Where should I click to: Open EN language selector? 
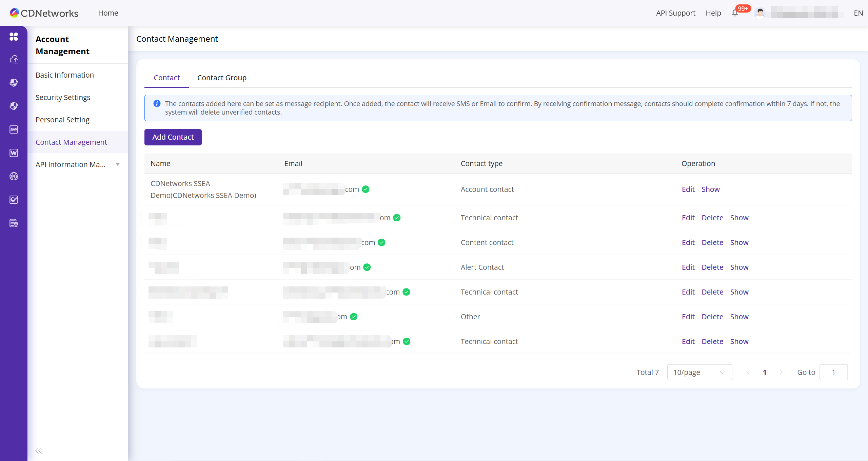coord(858,13)
